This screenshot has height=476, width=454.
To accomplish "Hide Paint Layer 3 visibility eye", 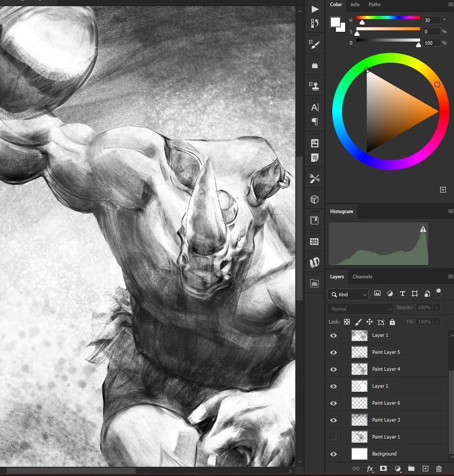I will [x=333, y=420].
